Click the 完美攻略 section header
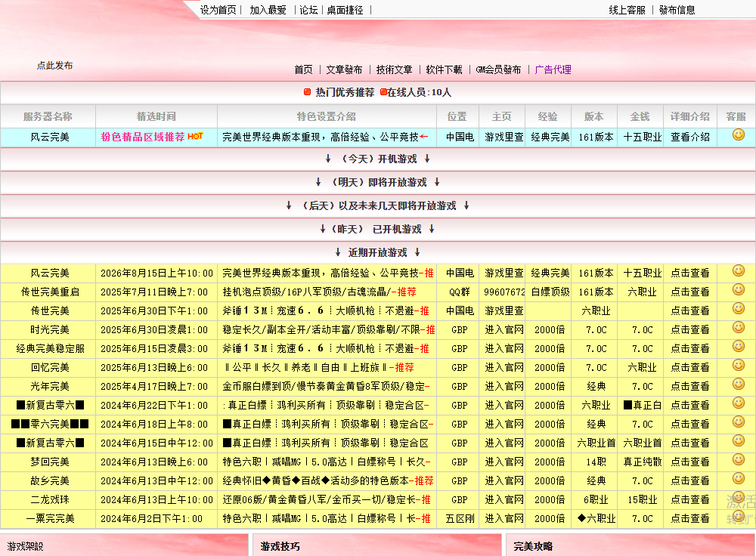 click(x=533, y=546)
